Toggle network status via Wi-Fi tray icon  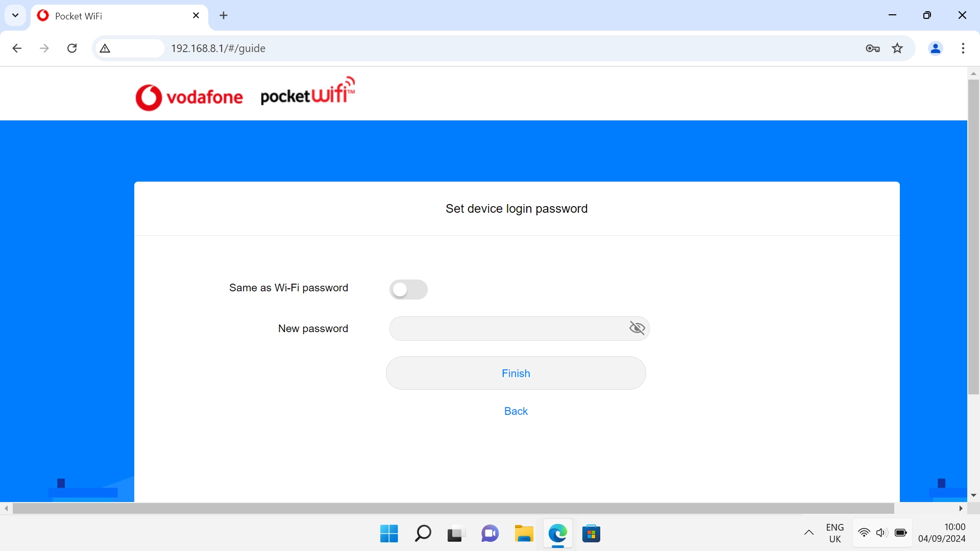point(863,533)
